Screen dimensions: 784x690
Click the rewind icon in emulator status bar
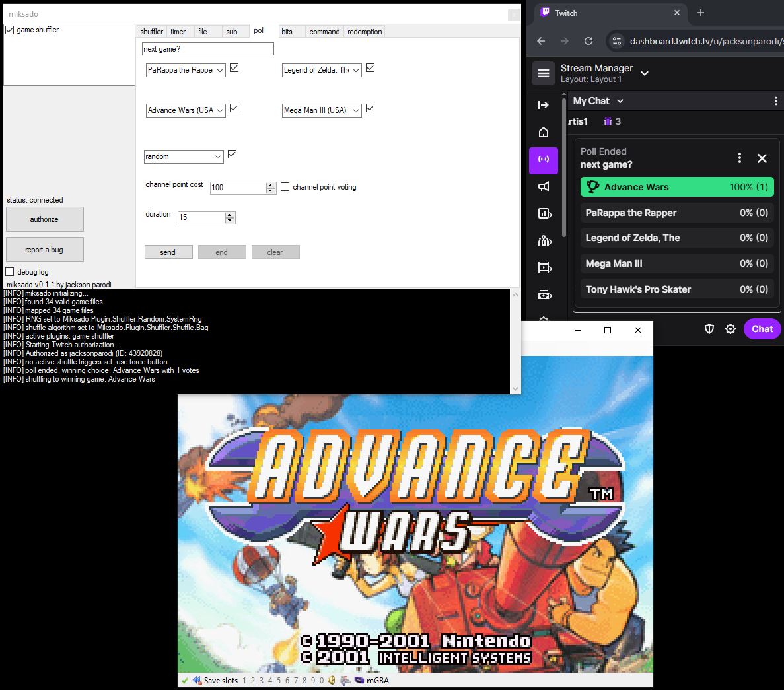point(197,681)
